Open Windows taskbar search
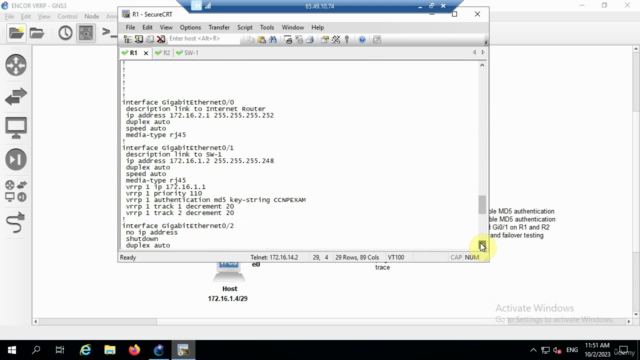 pos(36,350)
